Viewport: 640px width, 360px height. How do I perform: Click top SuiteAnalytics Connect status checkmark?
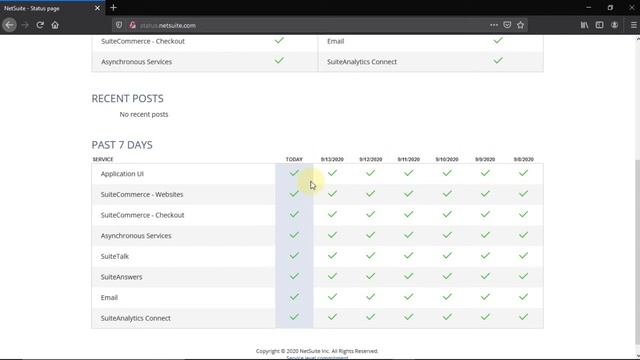(498, 61)
